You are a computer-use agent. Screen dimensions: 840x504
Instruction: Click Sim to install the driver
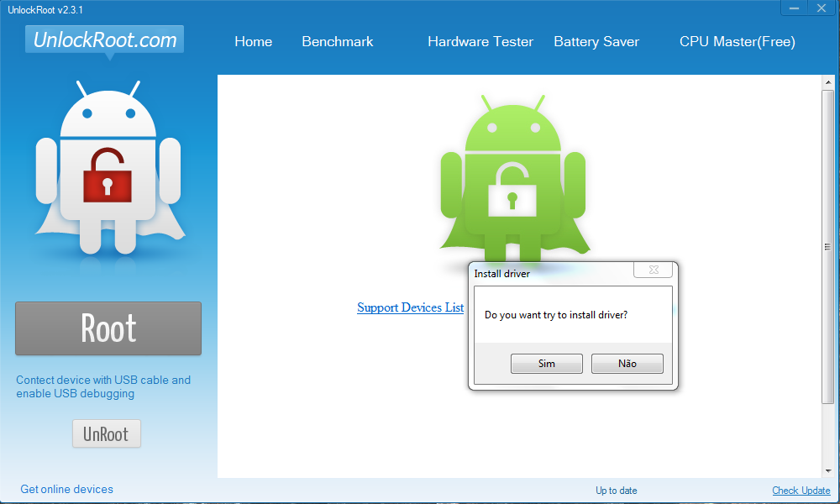tap(547, 364)
